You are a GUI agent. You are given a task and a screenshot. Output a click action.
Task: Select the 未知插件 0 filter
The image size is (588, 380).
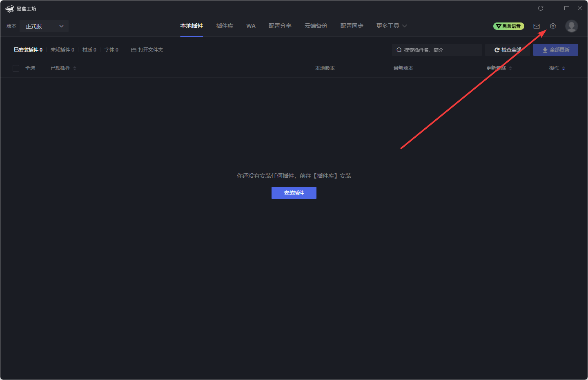coord(62,50)
